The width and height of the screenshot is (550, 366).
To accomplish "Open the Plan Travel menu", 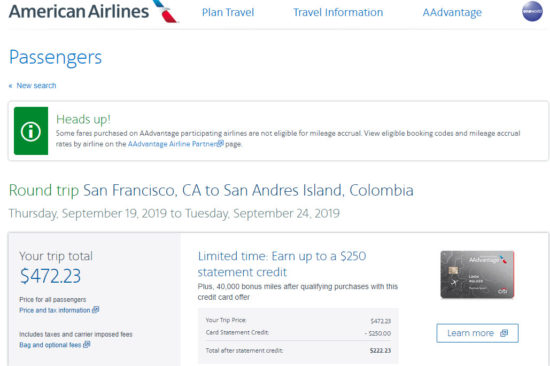I will tap(228, 12).
